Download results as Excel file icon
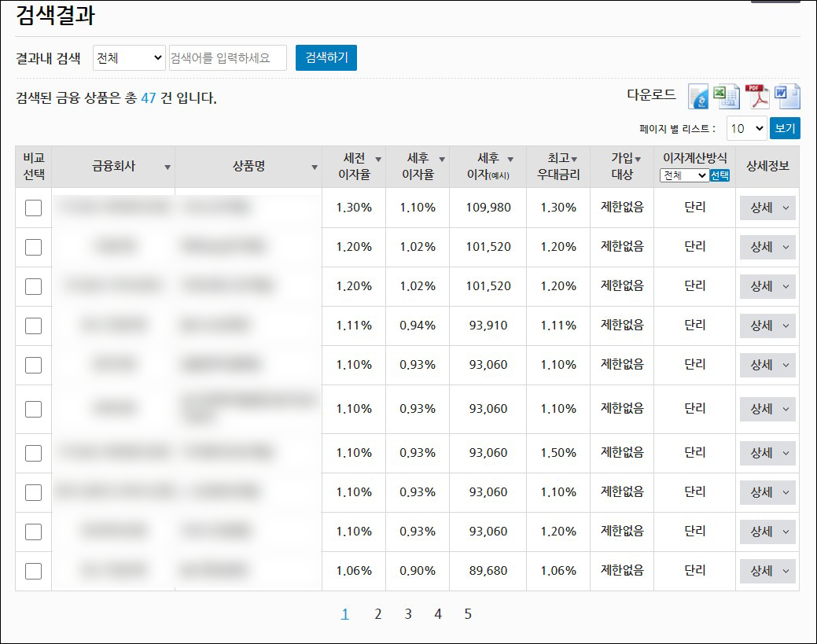This screenshot has height=644, width=817. point(727,97)
